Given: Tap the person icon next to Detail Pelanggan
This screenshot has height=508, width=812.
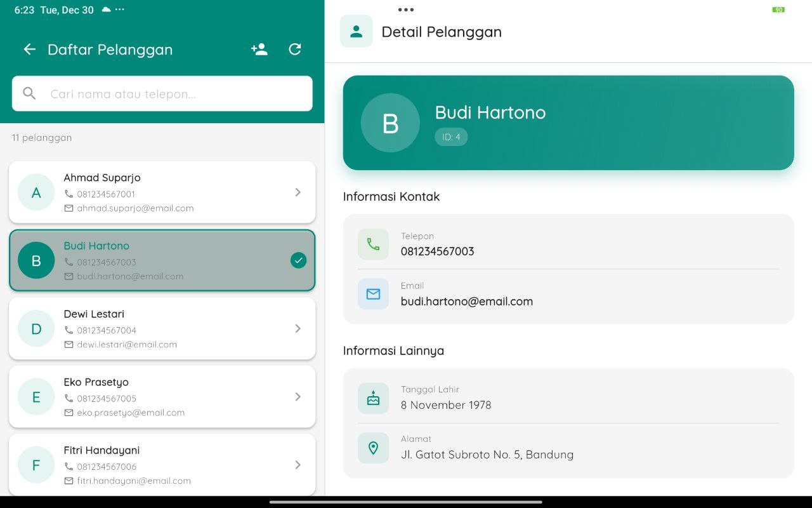Looking at the screenshot, I should point(355,30).
